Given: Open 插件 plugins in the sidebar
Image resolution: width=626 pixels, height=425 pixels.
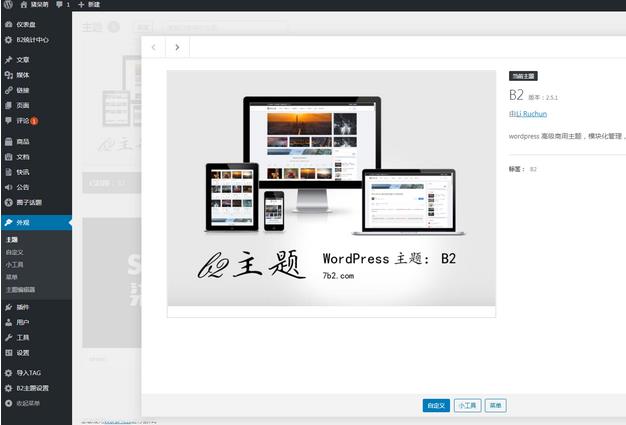Looking at the screenshot, I should pos(22,307).
